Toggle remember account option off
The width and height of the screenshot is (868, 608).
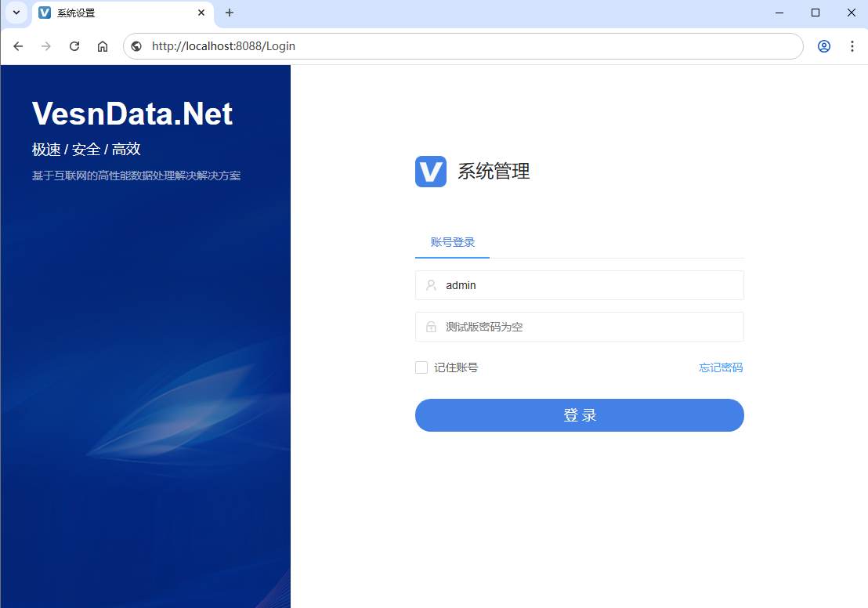[421, 367]
